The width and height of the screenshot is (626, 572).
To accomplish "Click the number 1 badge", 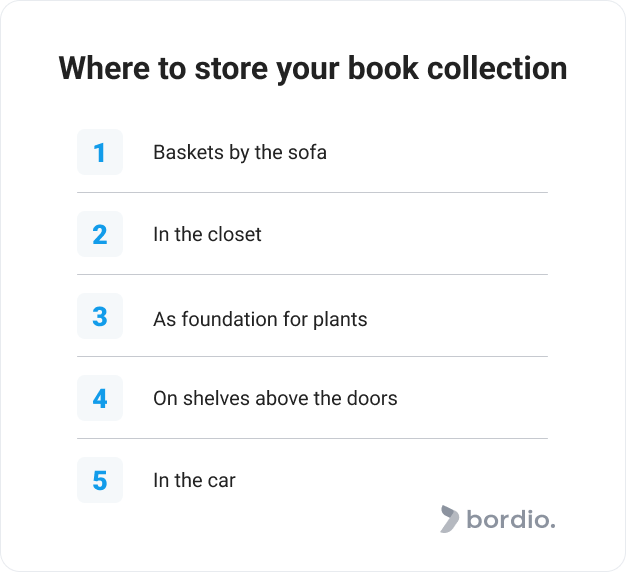I will click(x=100, y=152).
